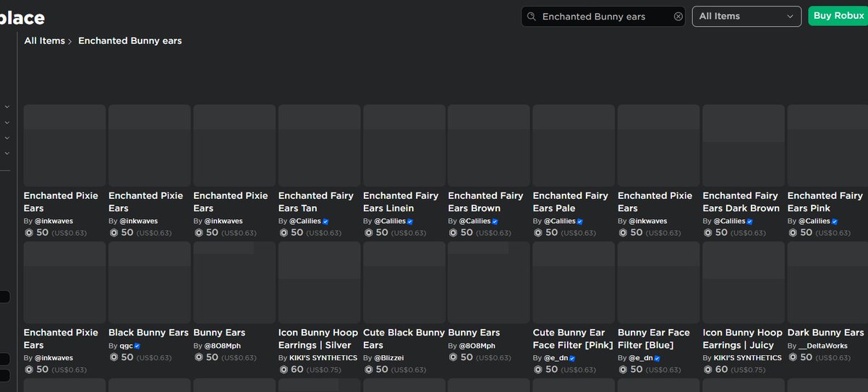Click the 60 price of the Silver earrings
The height and width of the screenshot is (392, 868).
click(297, 370)
